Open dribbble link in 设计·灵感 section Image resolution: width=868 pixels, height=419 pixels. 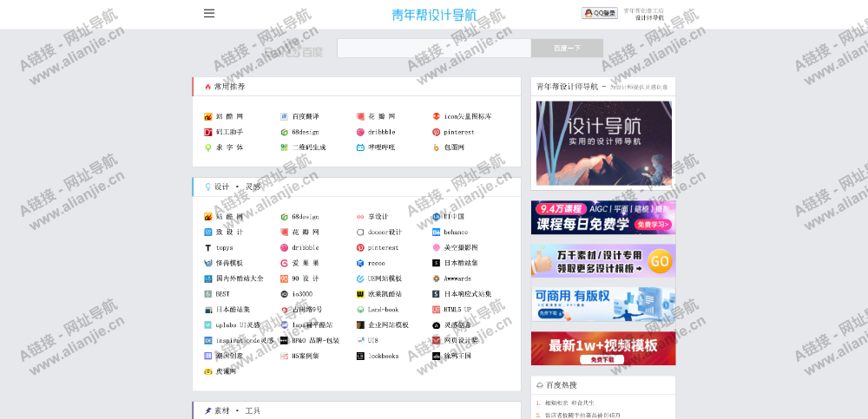(x=305, y=248)
